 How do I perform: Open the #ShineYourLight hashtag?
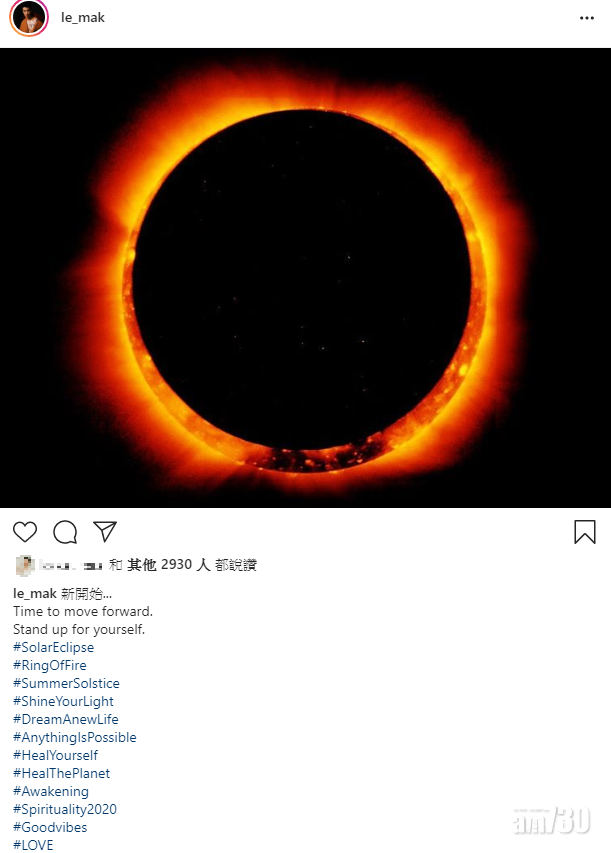pyautogui.click(x=63, y=701)
